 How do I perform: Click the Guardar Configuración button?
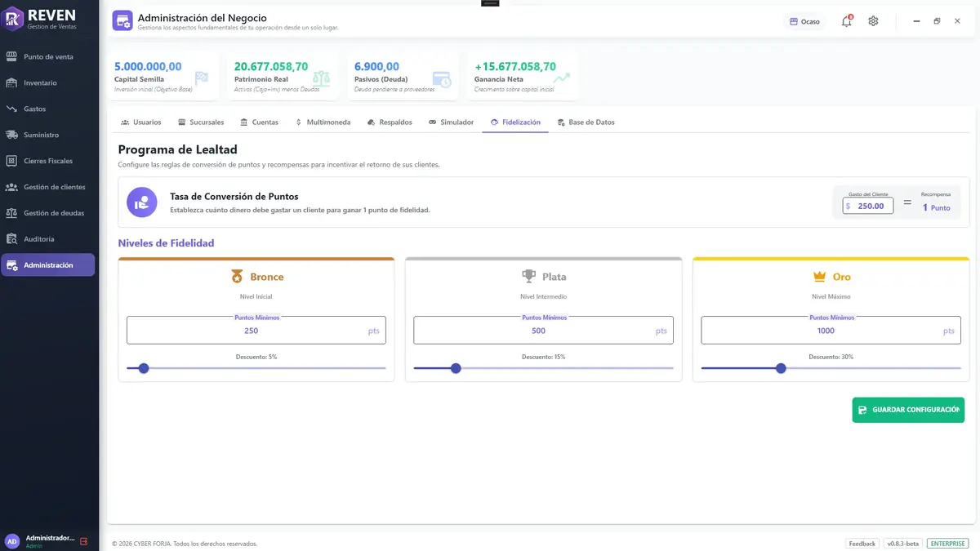click(908, 410)
